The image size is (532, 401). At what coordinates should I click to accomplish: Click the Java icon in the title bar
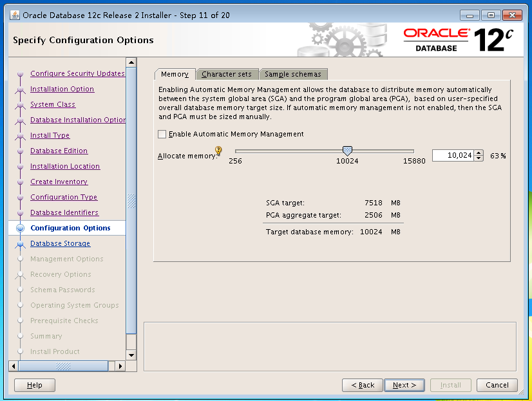click(x=15, y=15)
